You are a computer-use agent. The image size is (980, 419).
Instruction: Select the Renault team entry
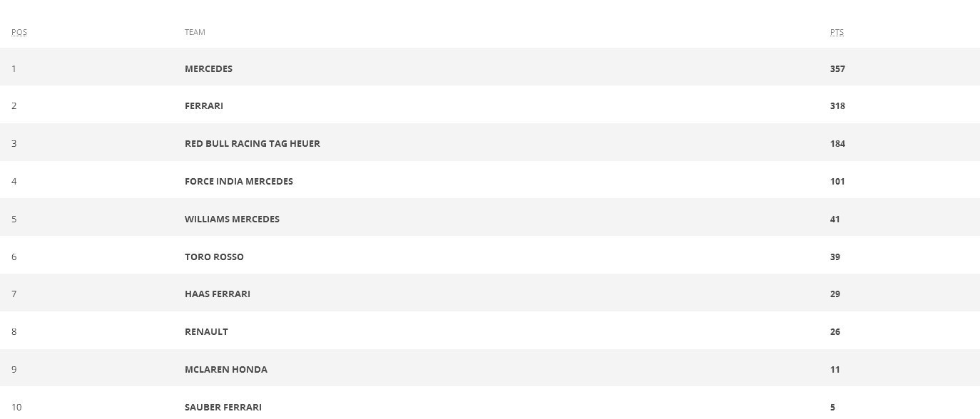coord(206,331)
